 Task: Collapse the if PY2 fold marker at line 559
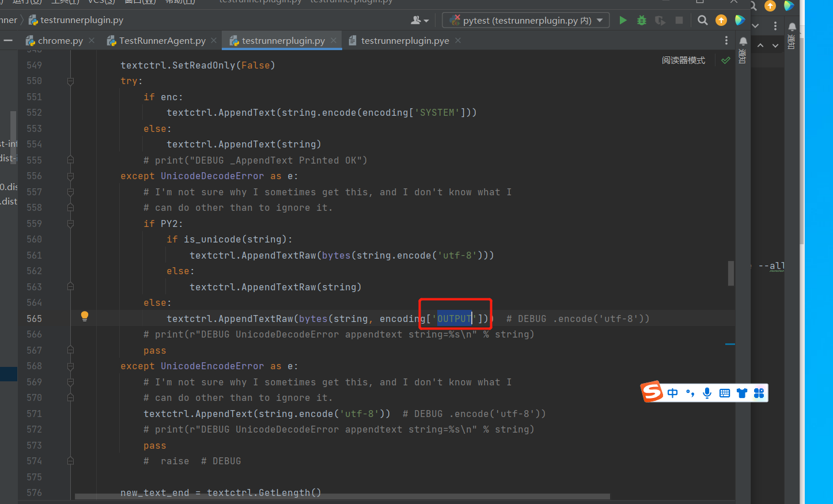click(x=70, y=223)
